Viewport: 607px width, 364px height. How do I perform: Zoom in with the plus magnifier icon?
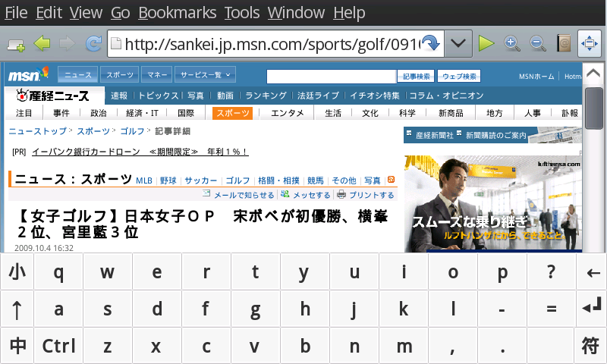coord(512,43)
